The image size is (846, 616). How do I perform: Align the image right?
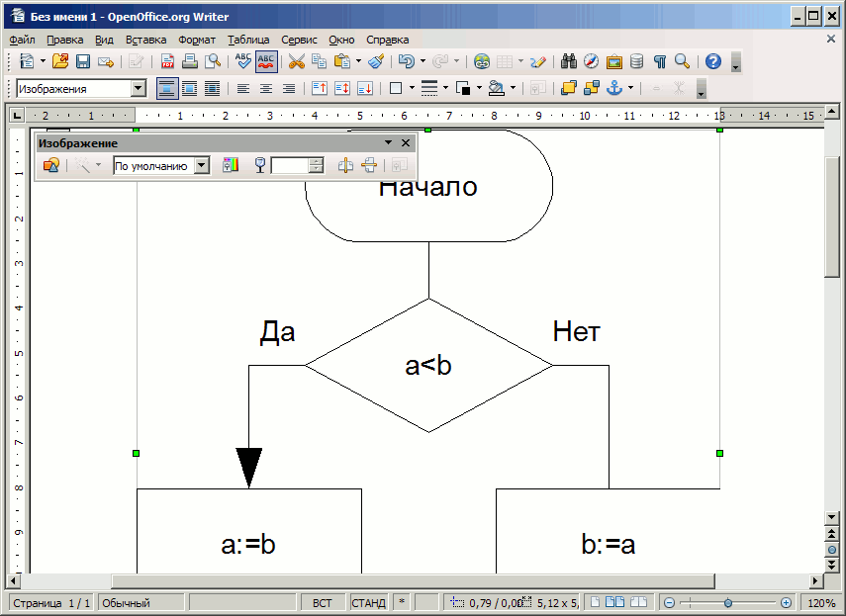pos(289,88)
